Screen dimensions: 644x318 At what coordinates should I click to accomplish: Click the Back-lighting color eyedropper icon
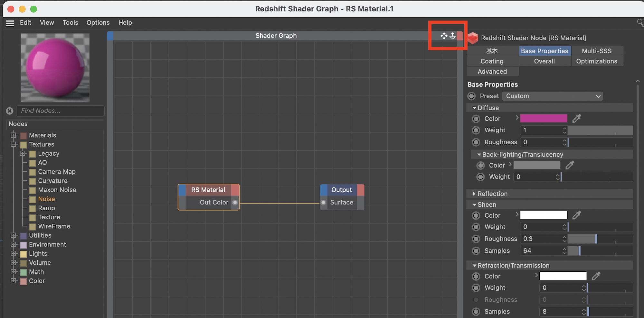tap(570, 165)
